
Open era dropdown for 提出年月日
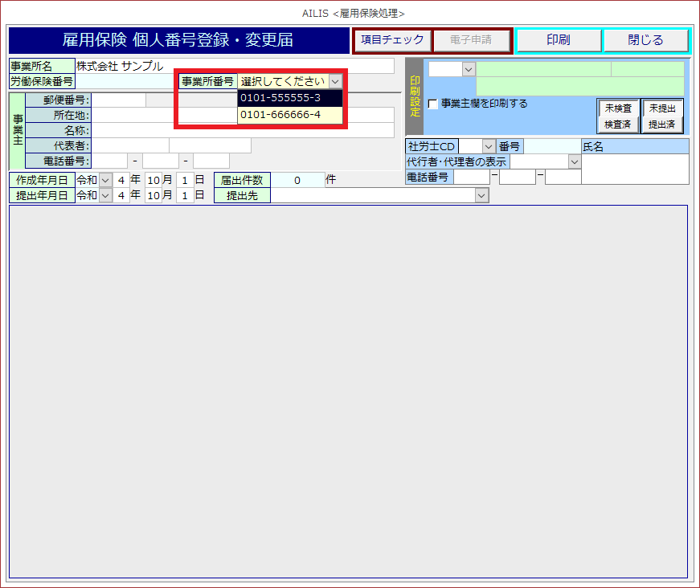click(105, 195)
